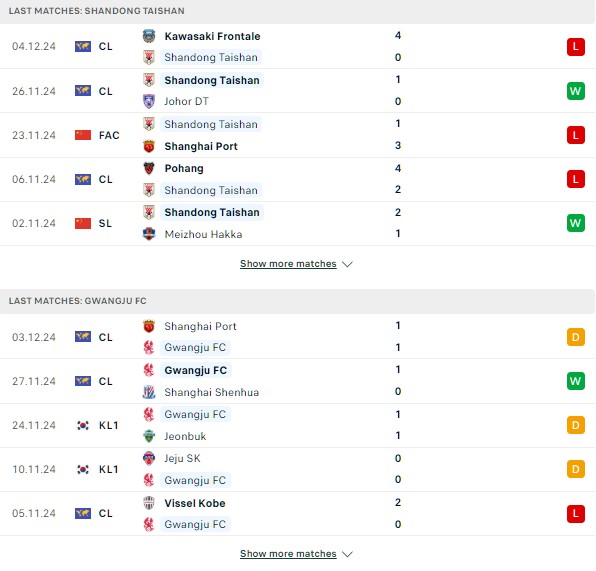Open the Vissel Kobe team link
The height and width of the screenshot is (571, 596).
pos(195,503)
